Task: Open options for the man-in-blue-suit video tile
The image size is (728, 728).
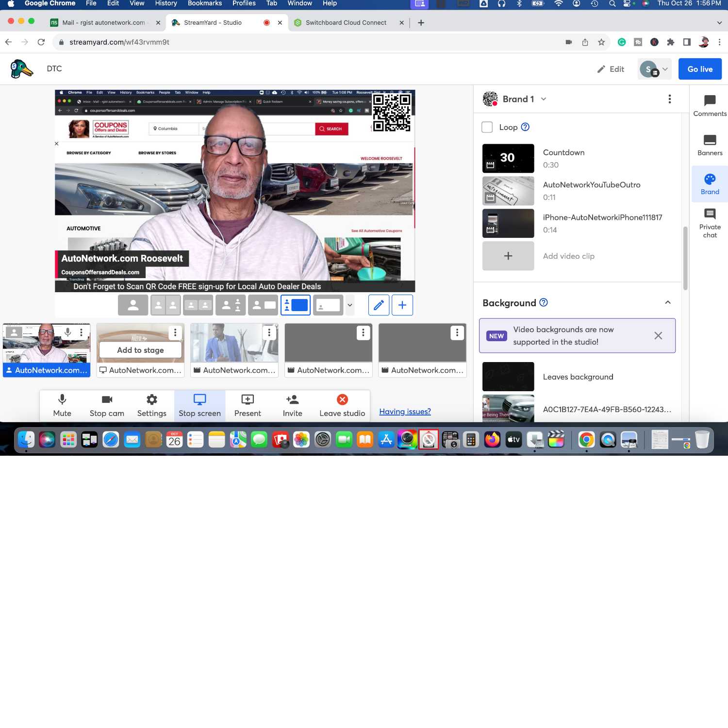Action: (x=269, y=332)
